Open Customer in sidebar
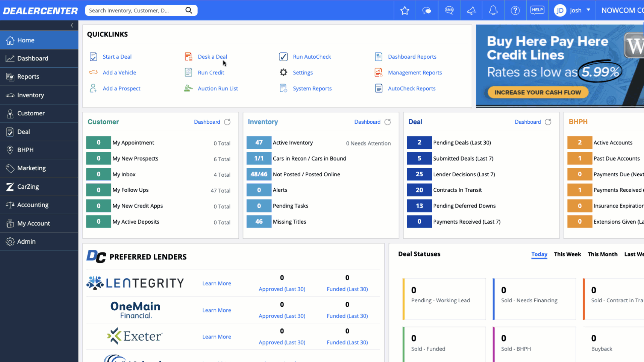 tap(39, 113)
